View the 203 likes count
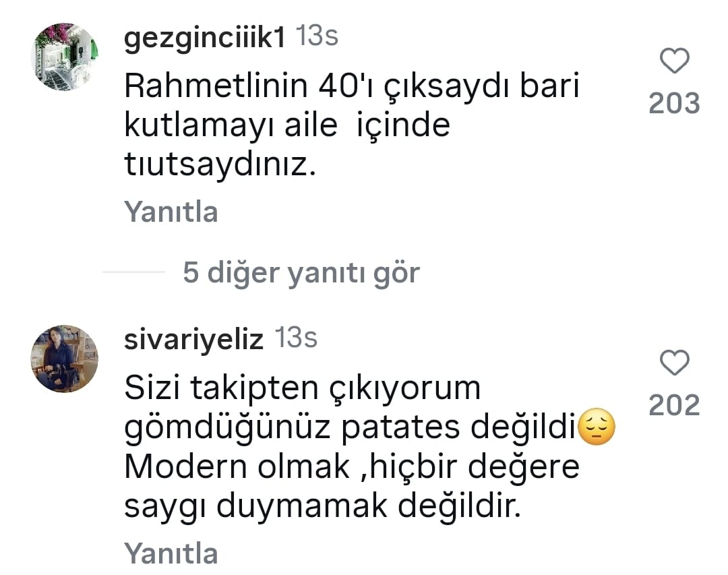The height and width of the screenshot is (575, 728). click(x=674, y=103)
